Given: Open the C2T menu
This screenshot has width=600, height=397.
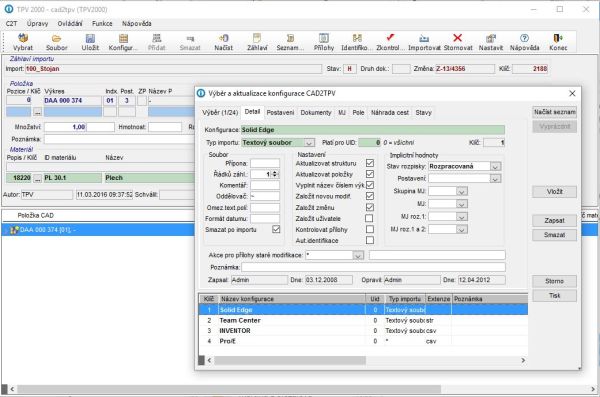Looking at the screenshot, I should pos(11,23).
